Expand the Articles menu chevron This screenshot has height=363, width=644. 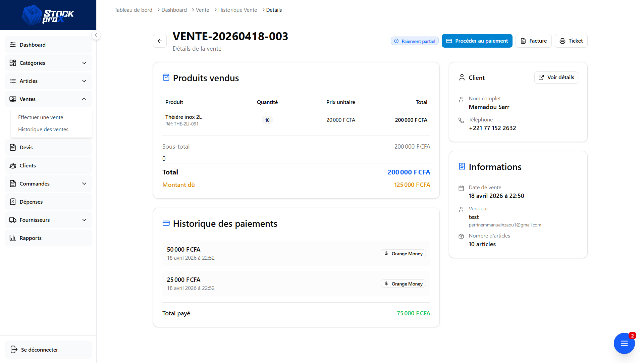84,81
